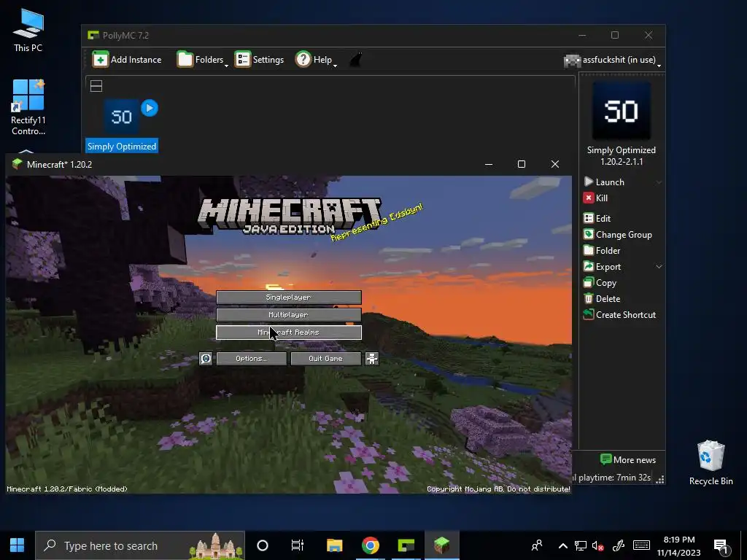Image resolution: width=747 pixels, height=560 pixels.
Task: Expand the Launch options arrow
Action: coord(659,182)
